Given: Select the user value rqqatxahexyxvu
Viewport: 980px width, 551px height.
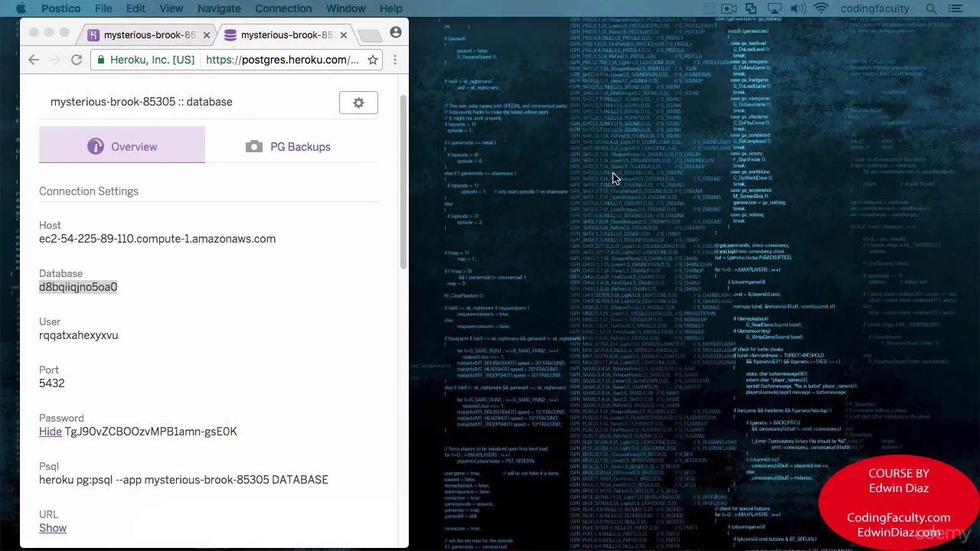Looking at the screenshot, I should click(78, 335).
